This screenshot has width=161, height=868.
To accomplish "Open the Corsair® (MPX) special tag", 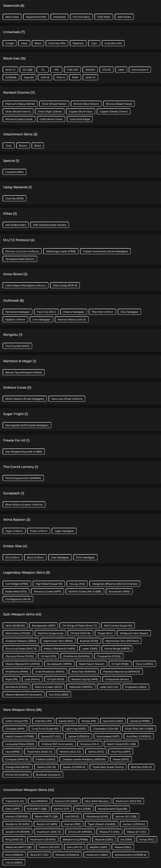I will click(x=14, y=172).
